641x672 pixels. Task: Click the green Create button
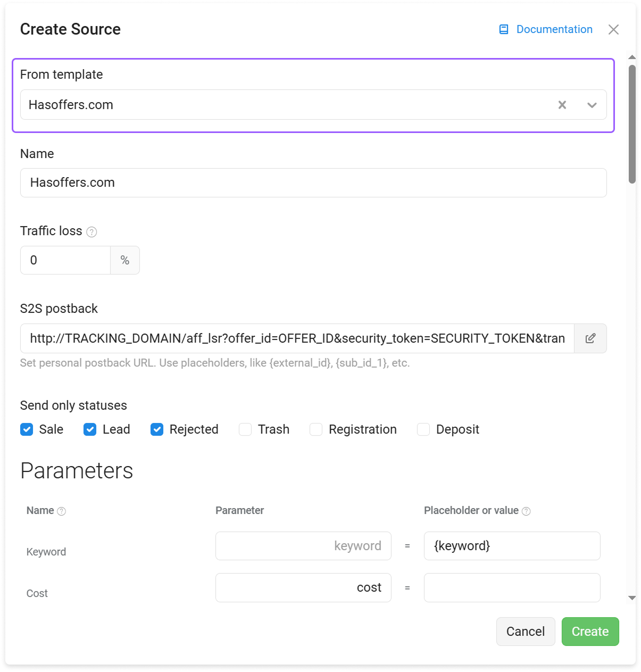point(590,632)
